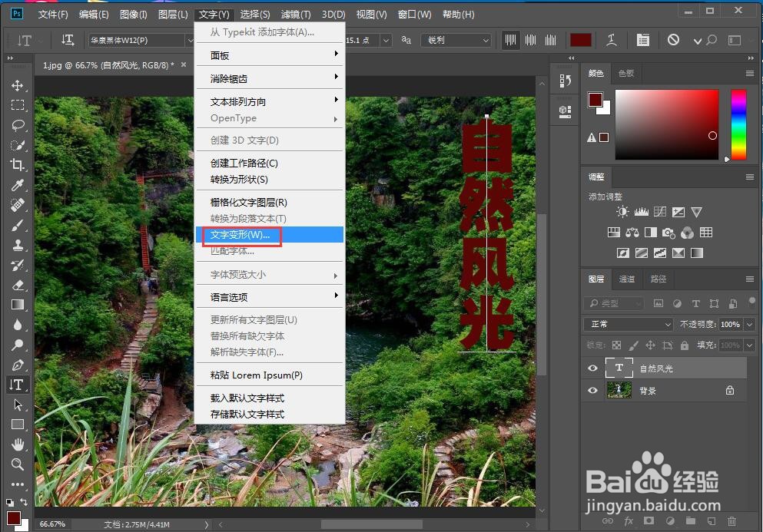Select the Eyedropper tool
The height and width of the screenshot is (532, 763).
[18, 185]
